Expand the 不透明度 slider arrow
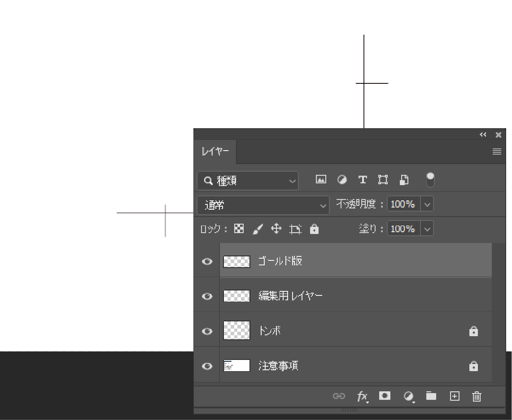Viewport: 512px width, 420px height. pyautogui.click(x=427, y=204)
